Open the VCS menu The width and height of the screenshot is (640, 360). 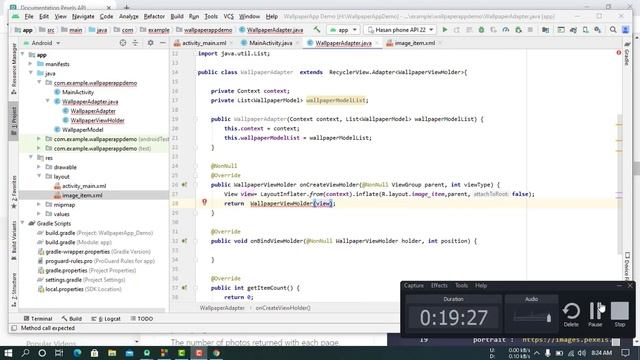(x=228, y=17)
